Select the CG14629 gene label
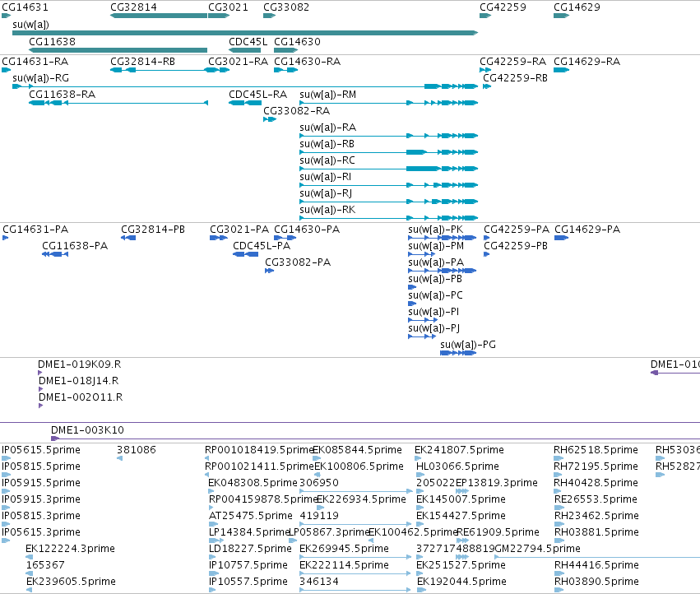 pyautogui.click(x=577, y=7)
